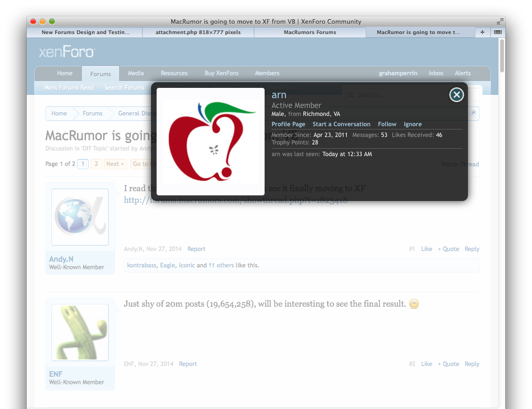Reply to post #2

[472, 364]
